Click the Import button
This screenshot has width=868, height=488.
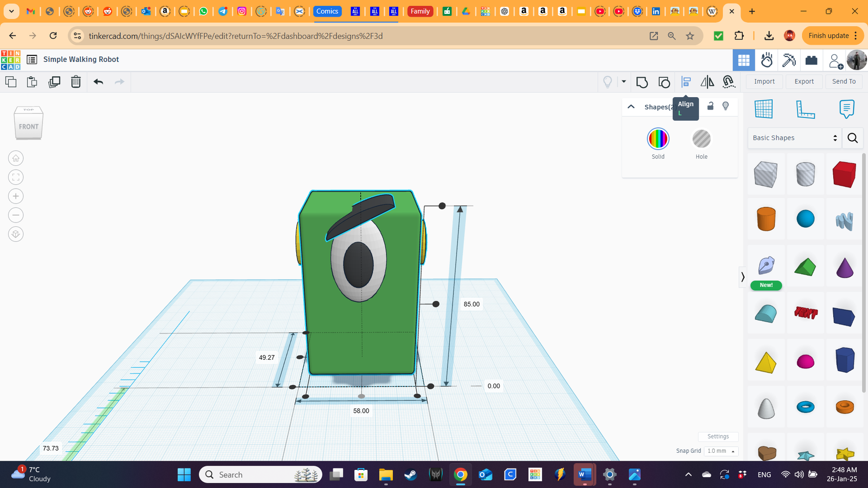pyautogui.click(x=764, y=81)
